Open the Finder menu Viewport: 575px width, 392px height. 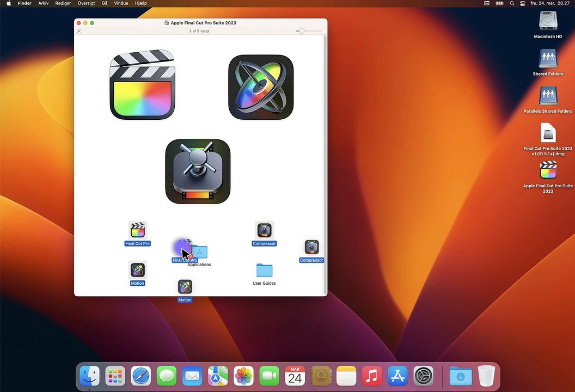coord(25,3)
